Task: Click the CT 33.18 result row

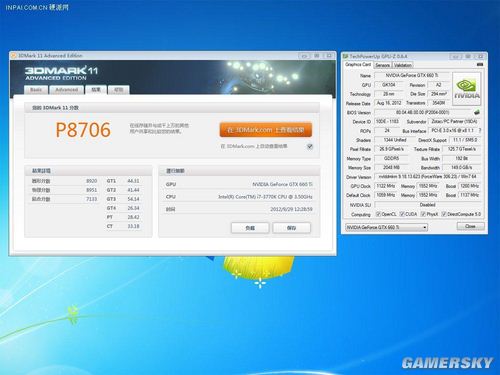Action: pos(123,226)
